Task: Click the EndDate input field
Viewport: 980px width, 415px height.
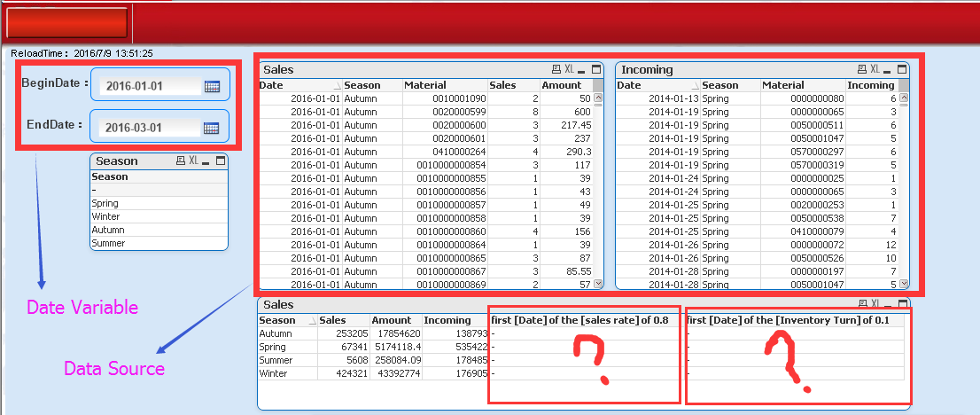Action: coord(146,128)
